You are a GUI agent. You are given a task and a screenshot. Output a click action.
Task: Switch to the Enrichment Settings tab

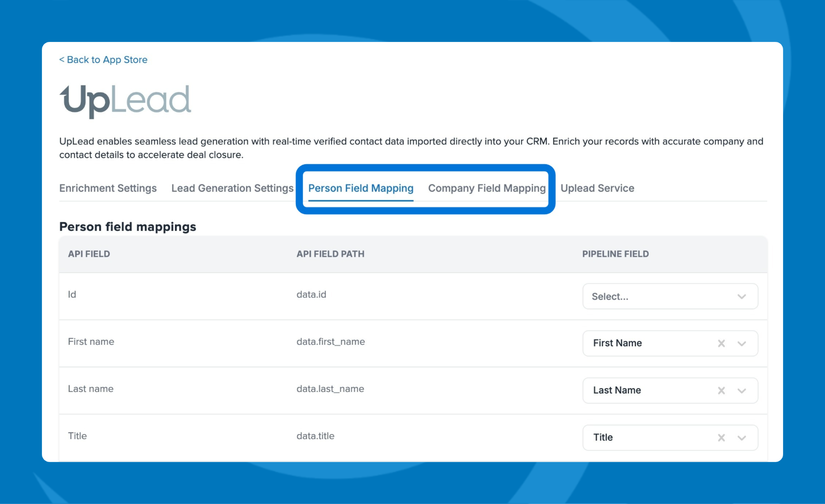click(108, 188)
